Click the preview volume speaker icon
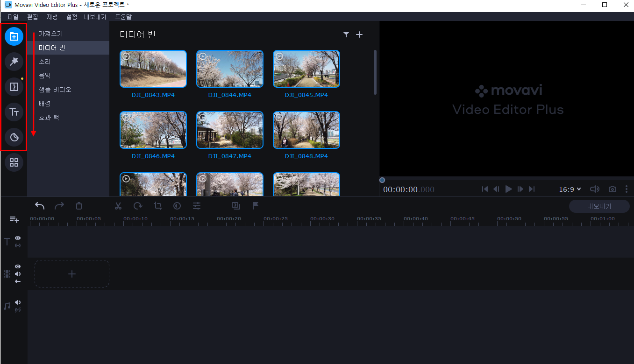634x364 pixels. point(595,189)
